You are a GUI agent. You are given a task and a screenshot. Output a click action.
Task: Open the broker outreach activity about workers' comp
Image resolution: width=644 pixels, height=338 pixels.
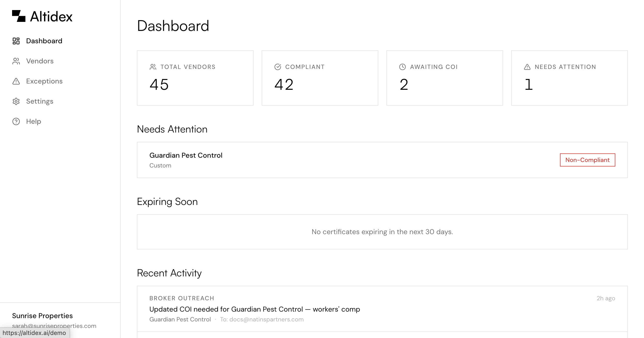pyautogui.click(x=255, y=309)
